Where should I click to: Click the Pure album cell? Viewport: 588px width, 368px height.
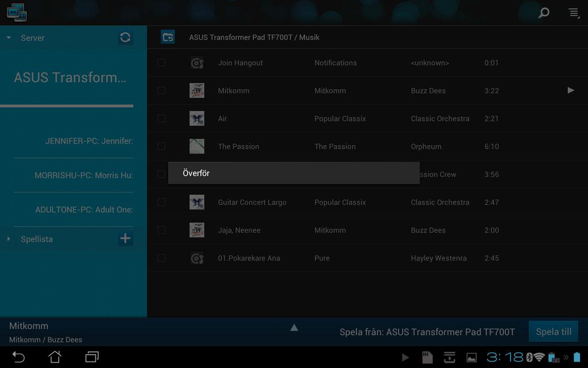322,258
